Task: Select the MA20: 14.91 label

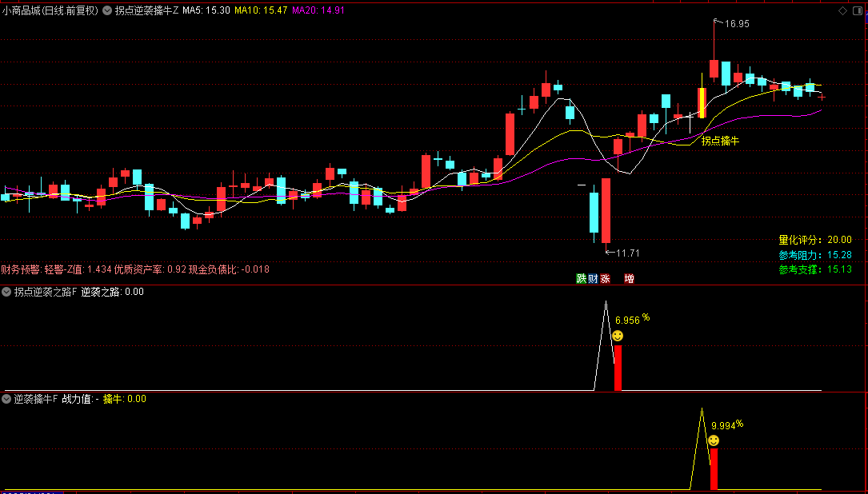Action: point(318,10)
